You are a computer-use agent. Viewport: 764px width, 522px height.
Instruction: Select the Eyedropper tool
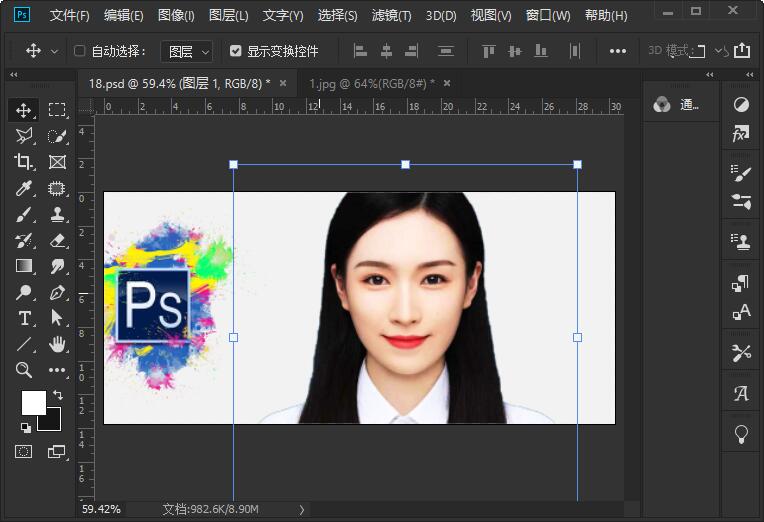pyautogui.click(x=23, y=188)
